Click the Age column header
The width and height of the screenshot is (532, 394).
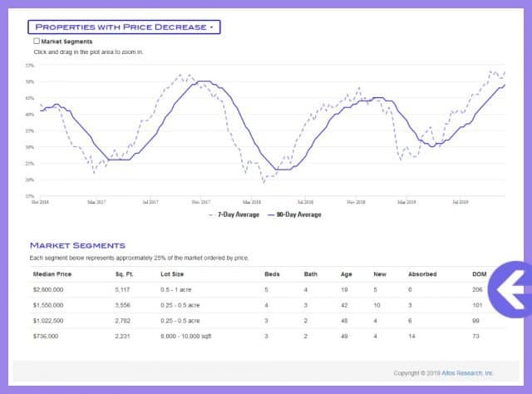click(x=346, y=273)
